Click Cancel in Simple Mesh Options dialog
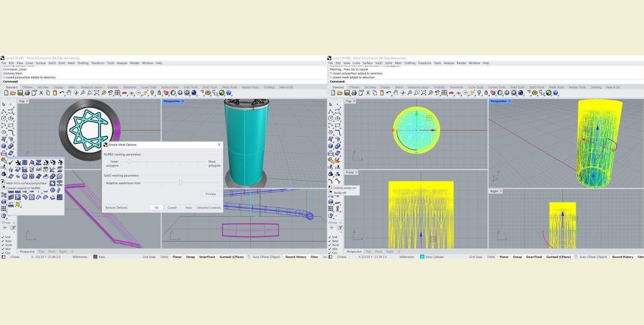Screen dimensions: 644x325 pos(172,207)
